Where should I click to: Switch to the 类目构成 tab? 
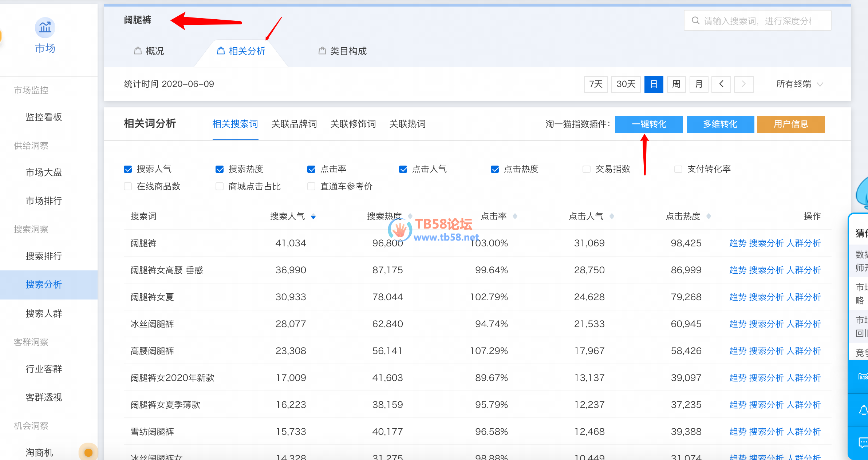tap(343, 51)
